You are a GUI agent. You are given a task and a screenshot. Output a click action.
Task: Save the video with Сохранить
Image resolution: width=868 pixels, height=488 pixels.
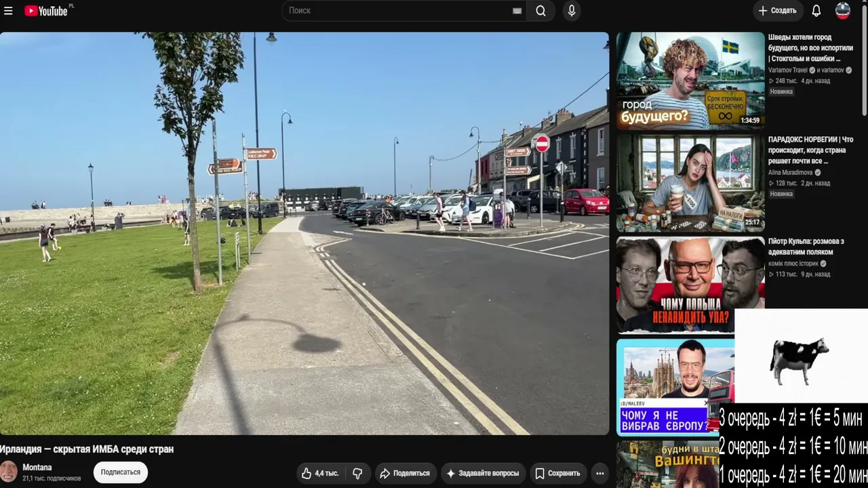tap(557, 473)
